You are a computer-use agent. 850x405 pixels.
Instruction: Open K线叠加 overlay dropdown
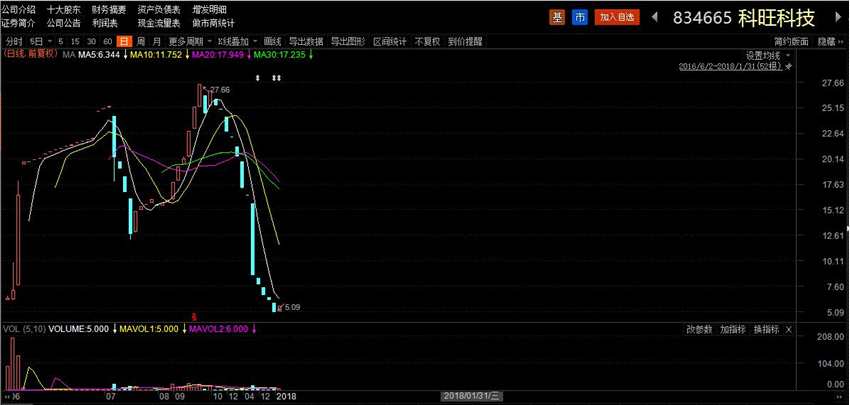click(237, 41)
